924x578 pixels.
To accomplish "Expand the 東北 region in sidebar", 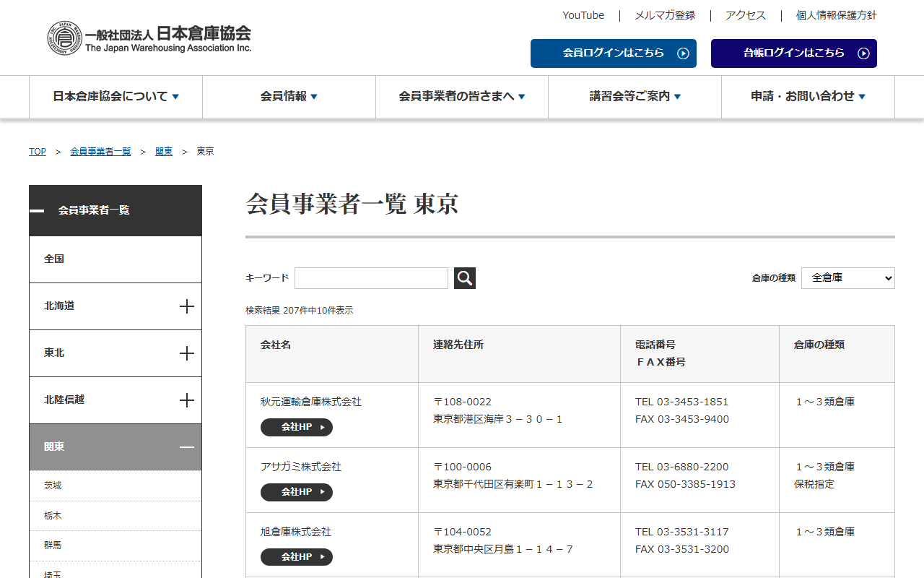I will click(187, 353).
